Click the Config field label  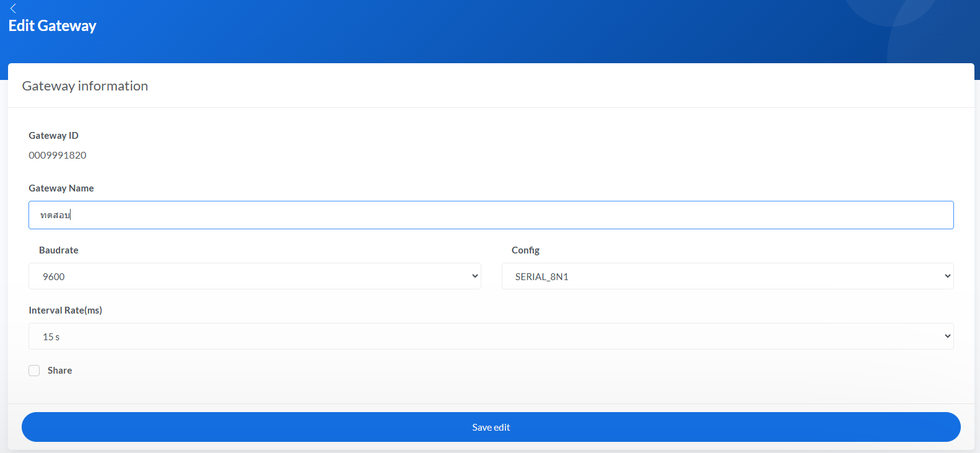(x=525, y=250)
